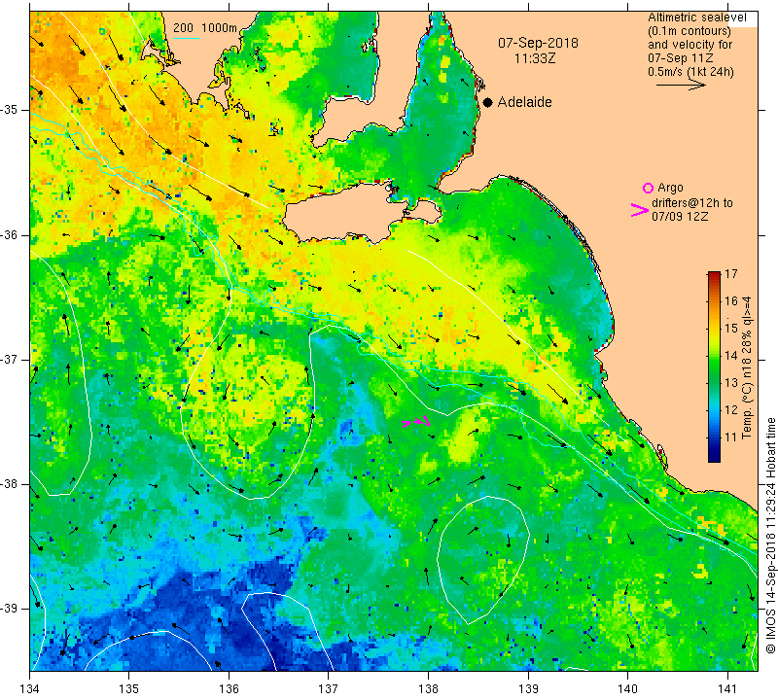Click the '200 1000m' depth contour label
The image size is (778, 700).
(205, 28)
